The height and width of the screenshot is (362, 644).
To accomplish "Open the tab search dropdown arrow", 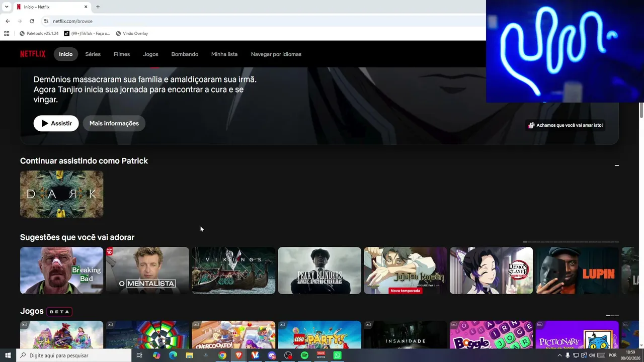I will tap(7, 7).
